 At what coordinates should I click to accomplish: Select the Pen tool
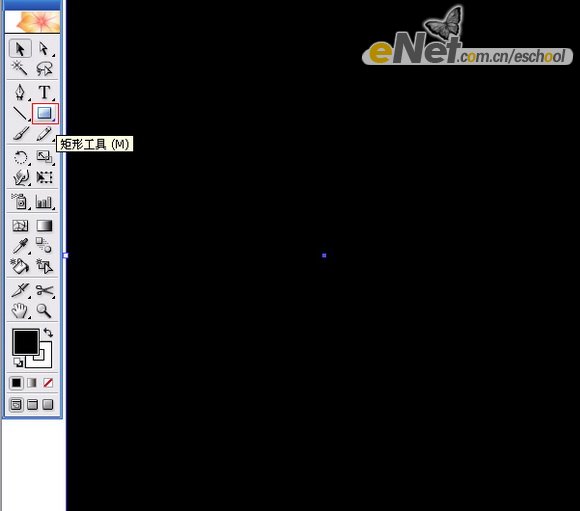pos(20,92)
